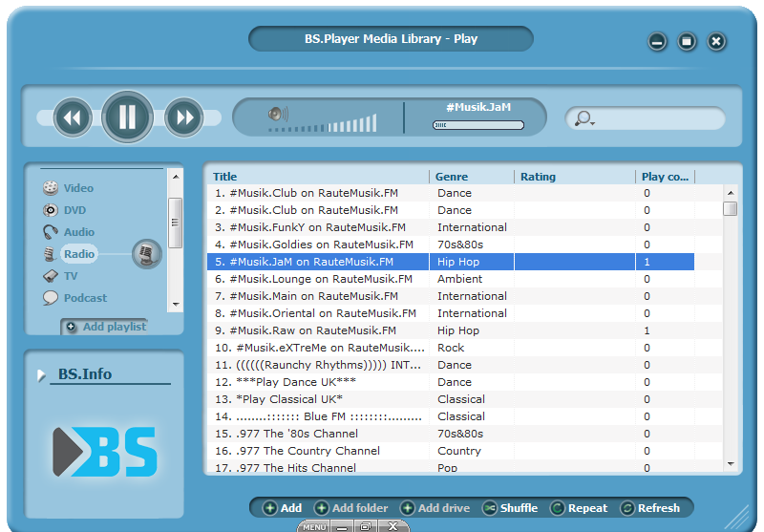Open the DVD disc icon

[51, 210]
